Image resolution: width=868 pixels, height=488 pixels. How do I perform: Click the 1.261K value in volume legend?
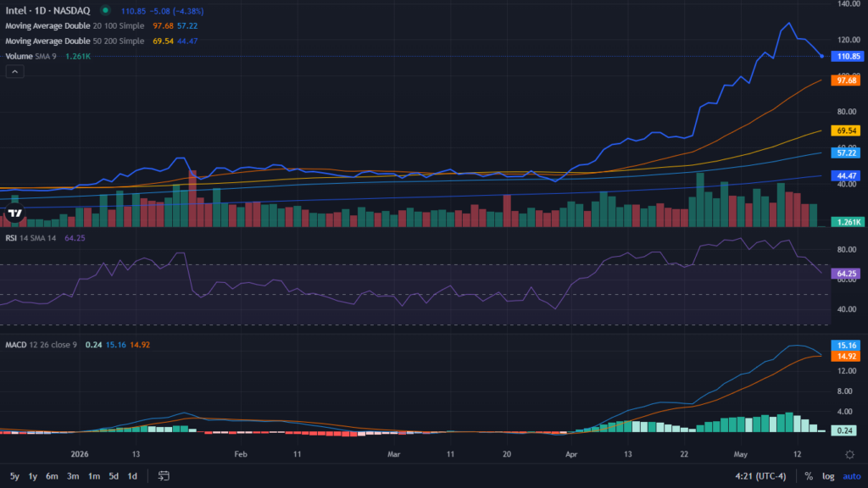[77, 57]
